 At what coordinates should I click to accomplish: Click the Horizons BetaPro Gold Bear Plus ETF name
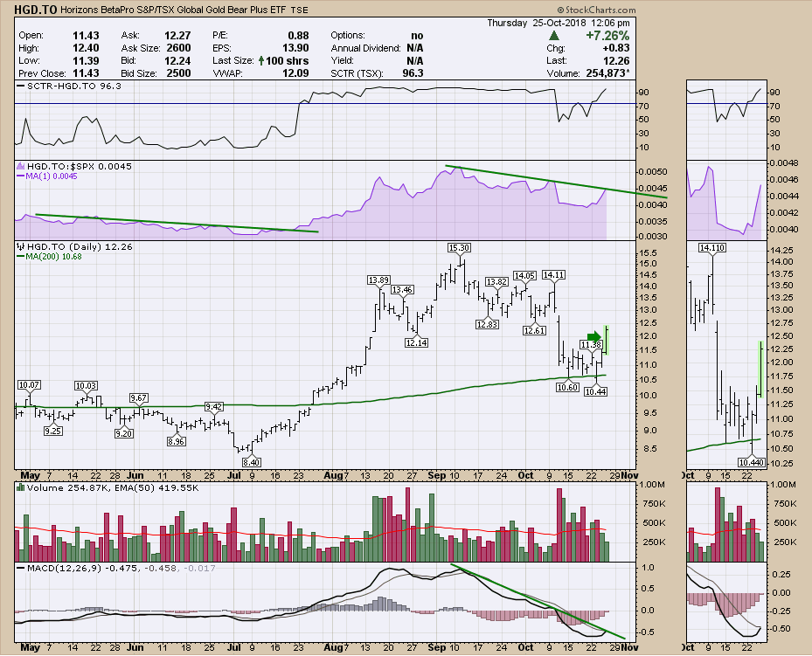[x=173, y=10]
